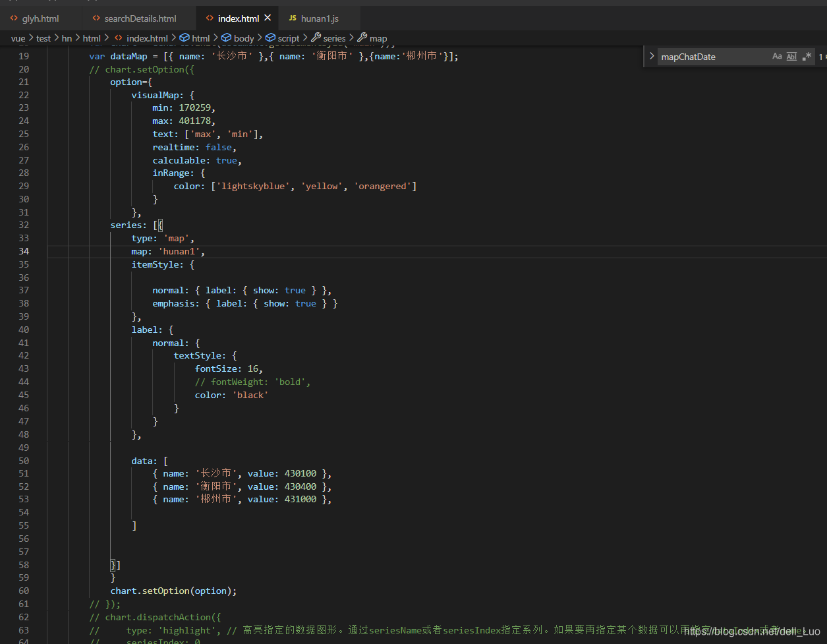Click line number 21 in the gutter

(24, 82)
